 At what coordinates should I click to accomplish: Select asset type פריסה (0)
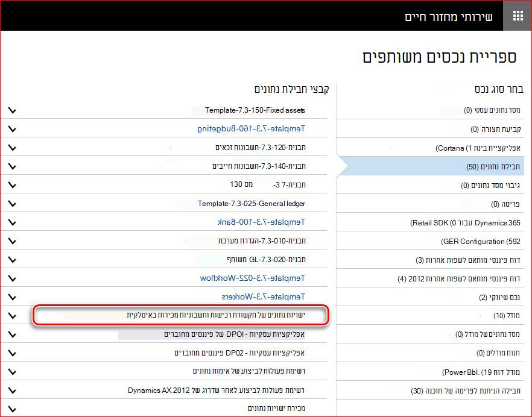[505, 204]
